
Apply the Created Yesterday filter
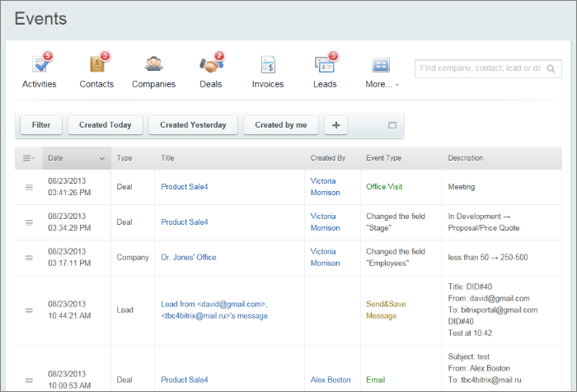click(x=193, y=125)
